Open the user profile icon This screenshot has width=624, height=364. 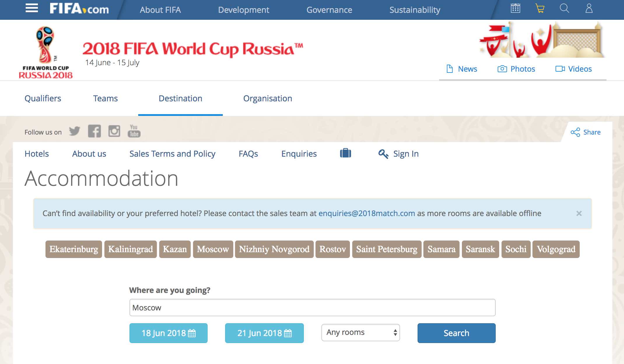pos(589,8)
